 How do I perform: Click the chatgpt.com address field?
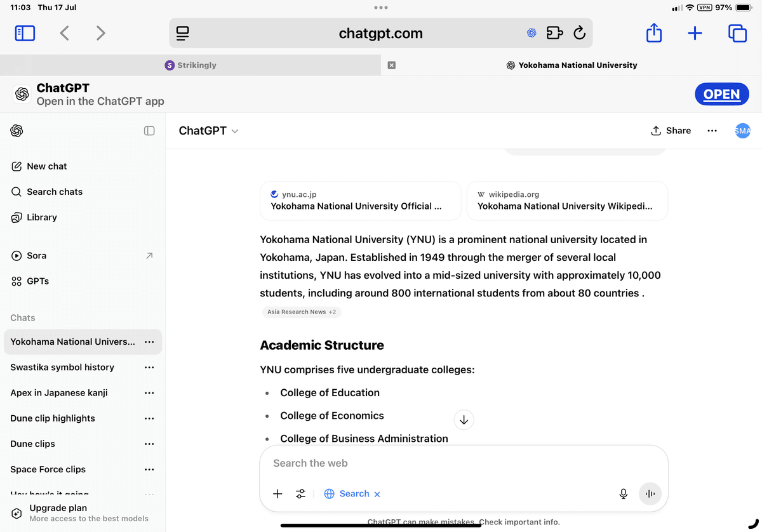(x=381, y=33)
